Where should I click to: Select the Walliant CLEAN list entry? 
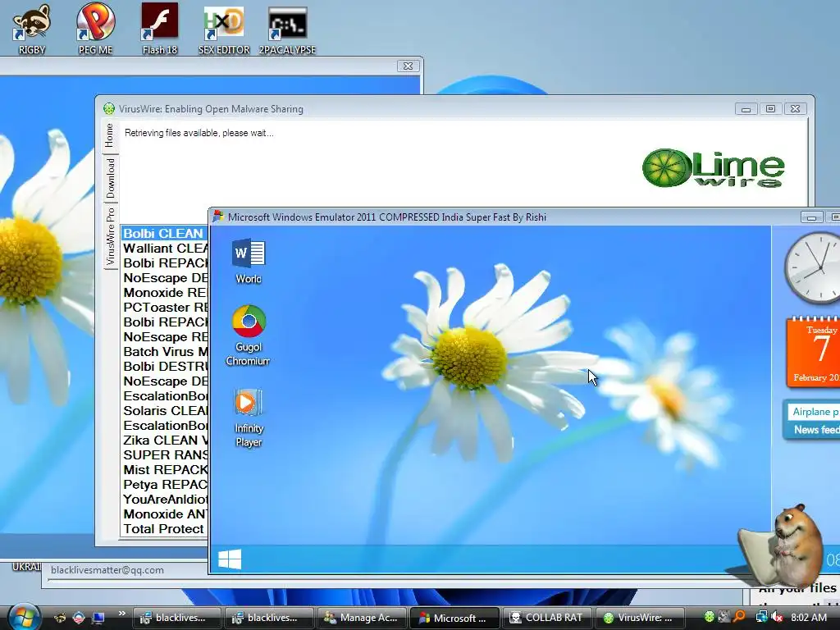pyautogui.click(x=165, y=249)
